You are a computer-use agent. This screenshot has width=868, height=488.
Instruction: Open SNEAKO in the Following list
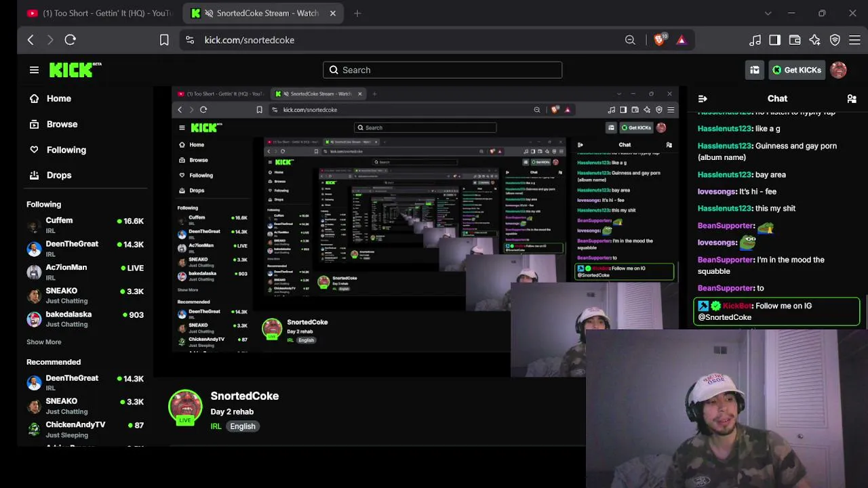[85, 296]
